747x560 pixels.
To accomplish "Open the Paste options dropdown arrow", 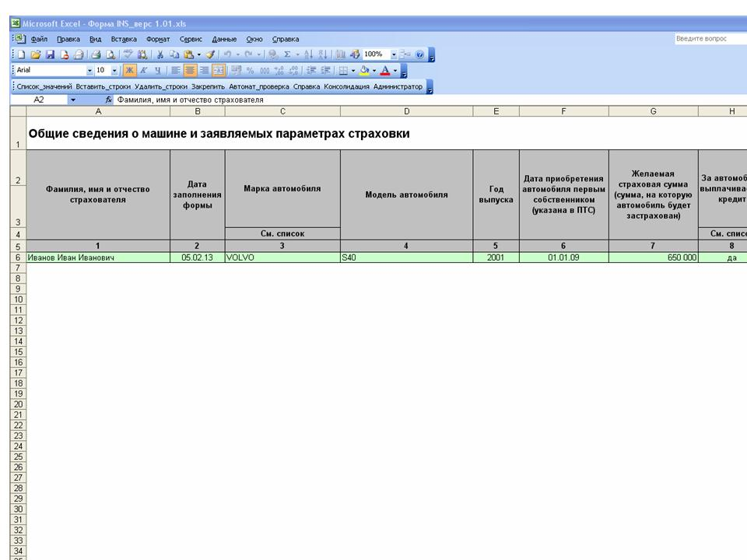I will pyautogui.click(x=198, y=54).
